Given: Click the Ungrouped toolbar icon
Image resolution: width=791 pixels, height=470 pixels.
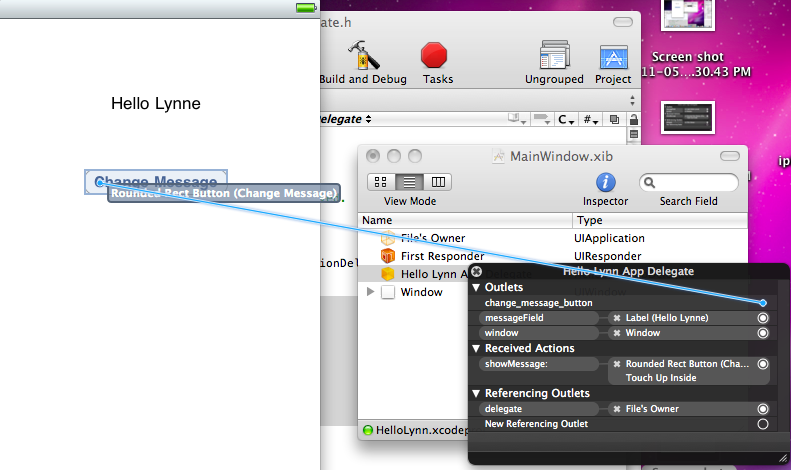Looking at the screenshot, I should pos(554,57).
